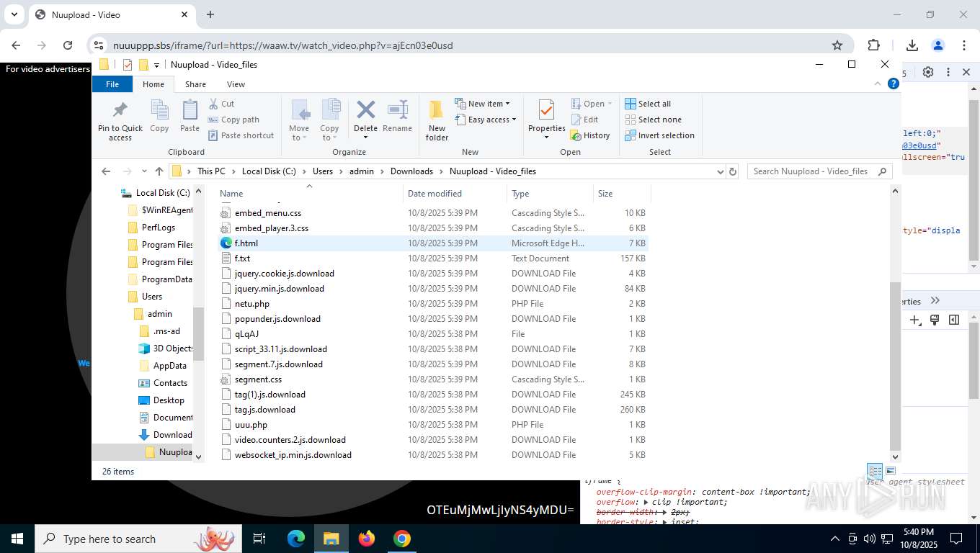The image size is (980, 553).
Task: Select the netu.php file
Action: click(432, 304)
